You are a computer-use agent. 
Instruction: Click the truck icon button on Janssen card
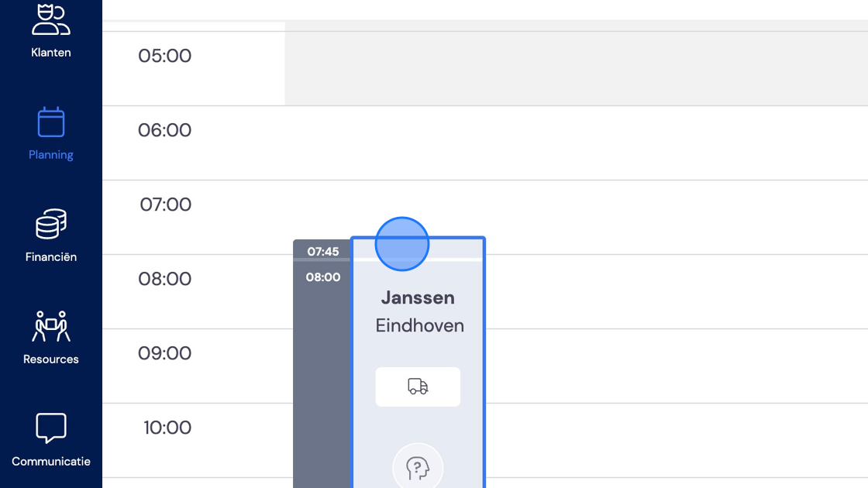(418, 387)
